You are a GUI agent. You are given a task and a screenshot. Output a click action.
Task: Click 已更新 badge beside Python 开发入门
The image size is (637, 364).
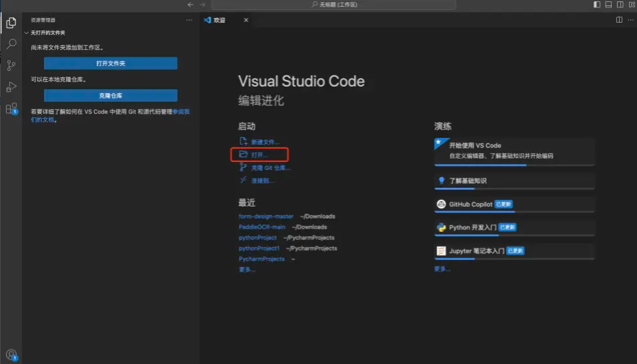tap(508, 227)
